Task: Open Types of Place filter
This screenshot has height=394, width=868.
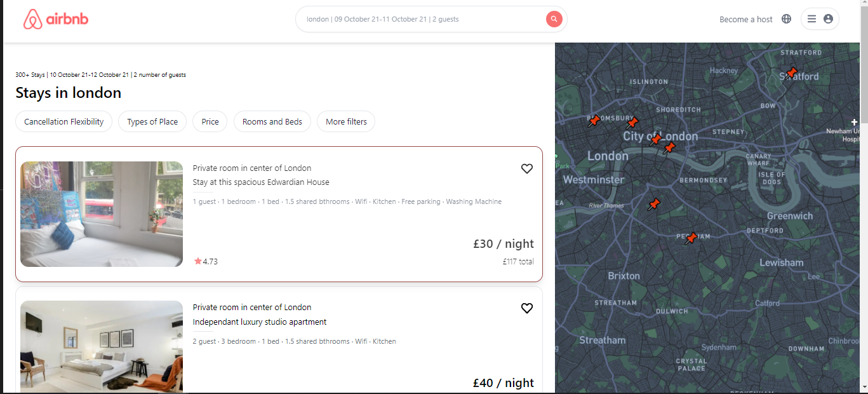Action: point(152,121)
